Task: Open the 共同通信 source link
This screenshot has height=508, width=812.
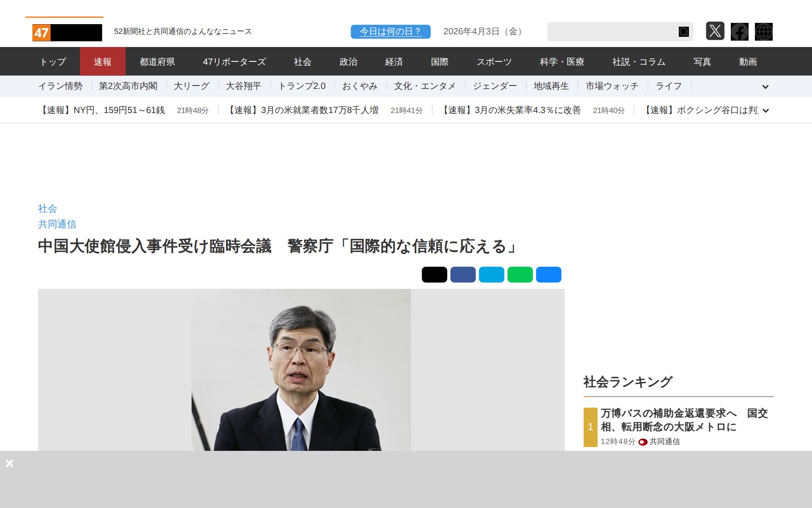Action: coord(57,224)
